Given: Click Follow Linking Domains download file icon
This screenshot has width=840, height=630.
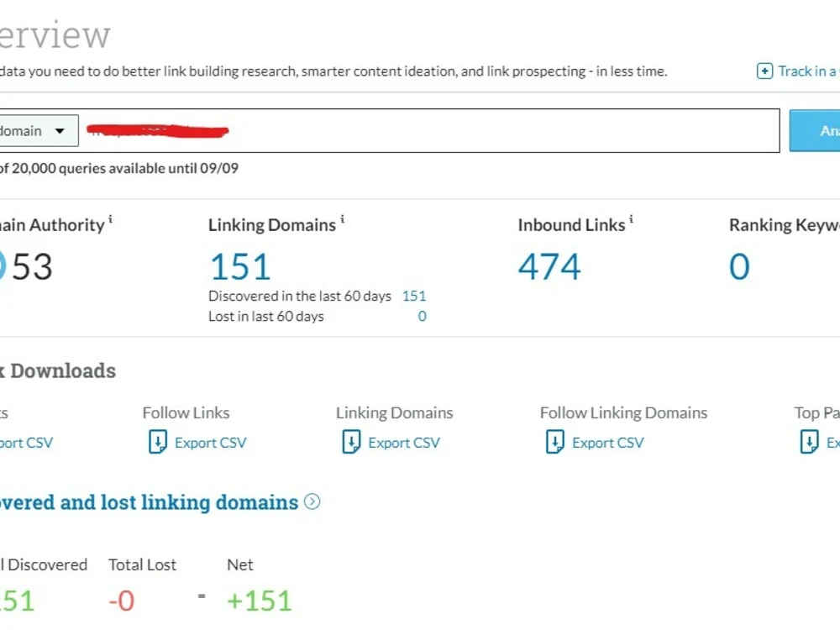Looking at the screenshot, I should point(555,442).
